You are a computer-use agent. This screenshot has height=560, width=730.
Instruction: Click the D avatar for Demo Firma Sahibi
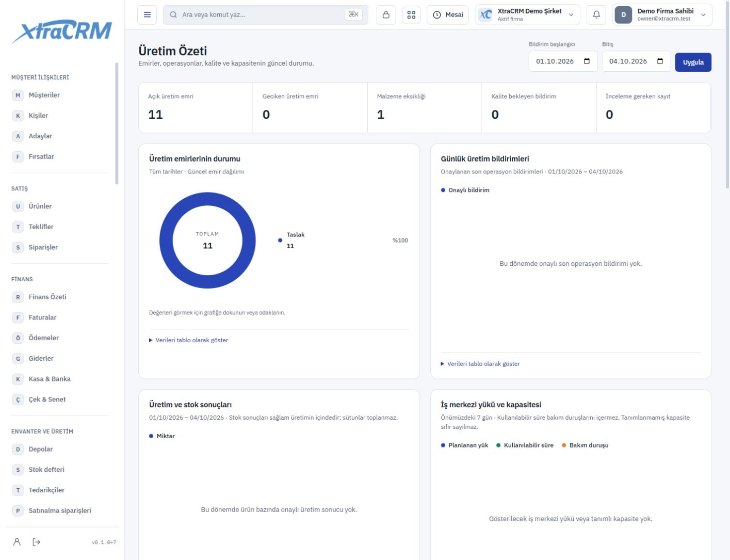(x=623, y=15)
